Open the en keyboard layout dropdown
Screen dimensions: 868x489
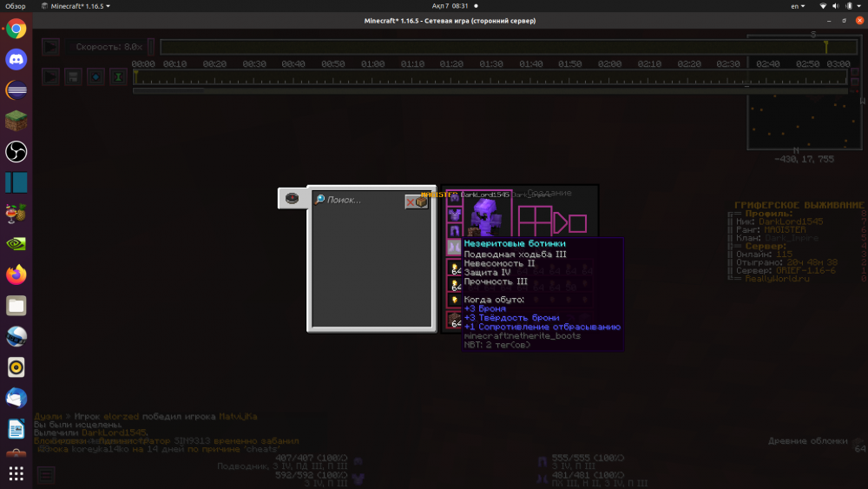[x=798, y=6]
